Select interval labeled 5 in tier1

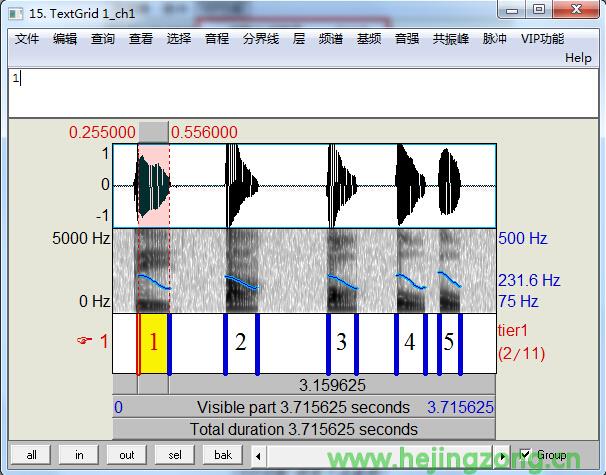click(x=449, y=343)
